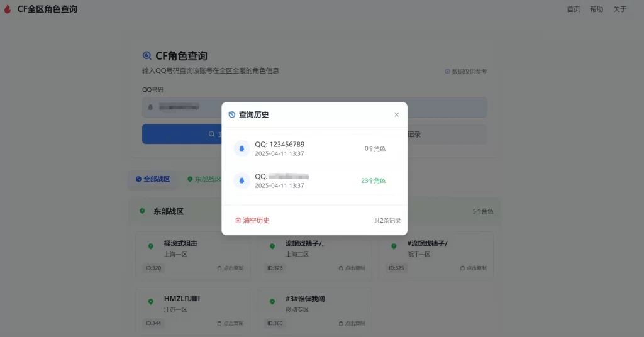Image resolution: width=644 pixels, height=337 pixels.
Task: Click 清空历史 to clear history
Action: [252, 221]
